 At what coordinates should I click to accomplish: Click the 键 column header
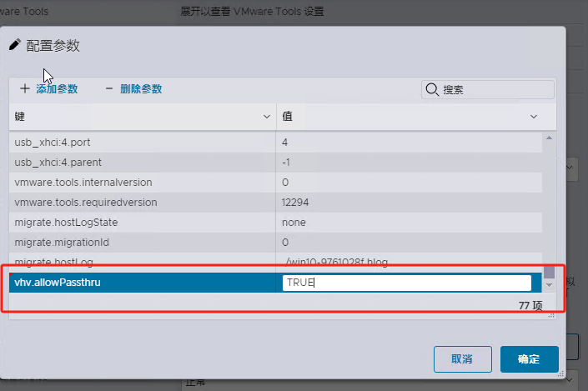(143, 117)
